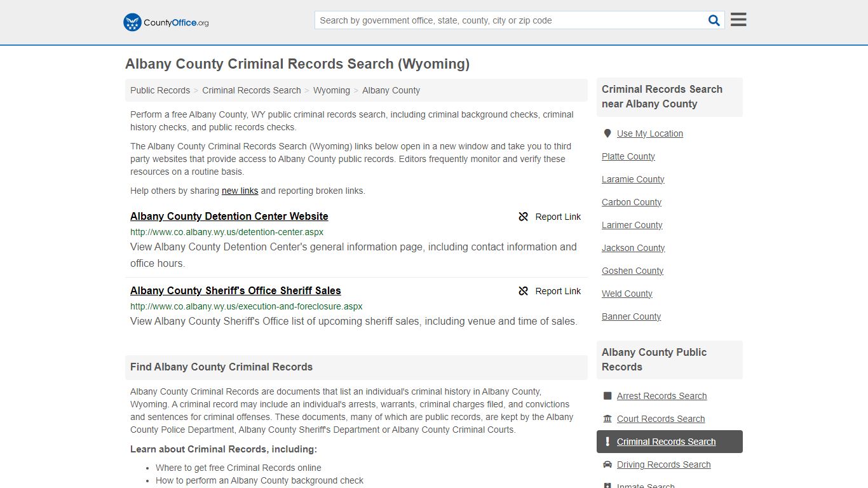868x488 pixels.
Task: Open Arrest Records Search link
Action: coord(662,396)
